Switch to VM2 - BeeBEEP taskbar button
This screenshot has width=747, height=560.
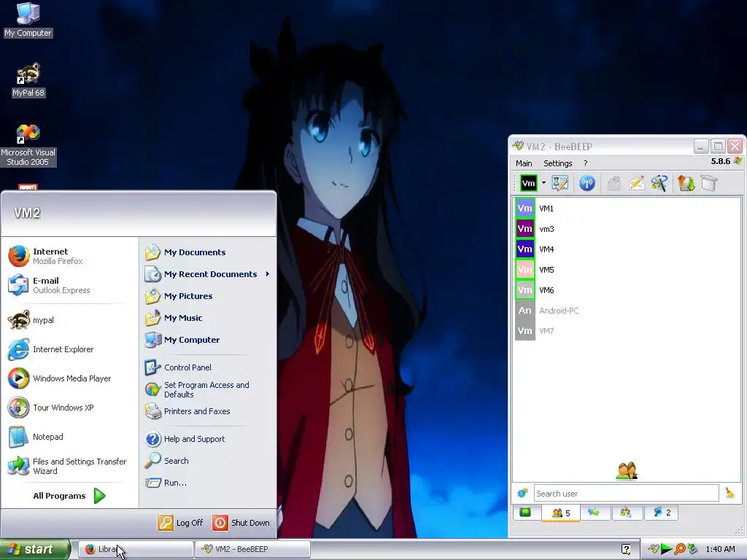253,549
